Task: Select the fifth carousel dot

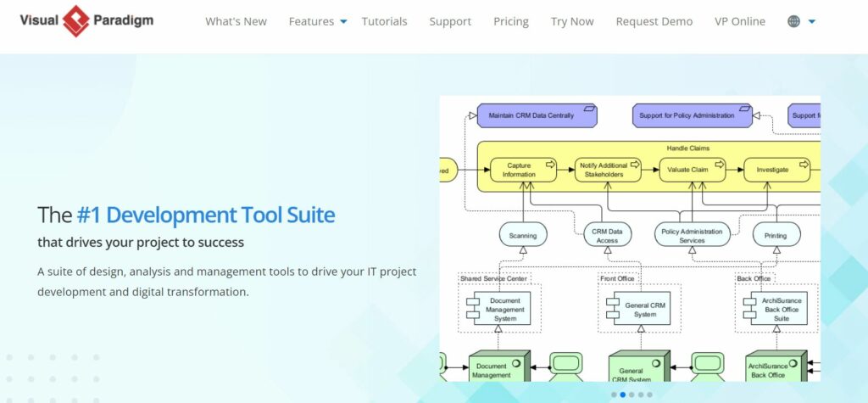Action: pyautogui.click(x=649, y=395)
